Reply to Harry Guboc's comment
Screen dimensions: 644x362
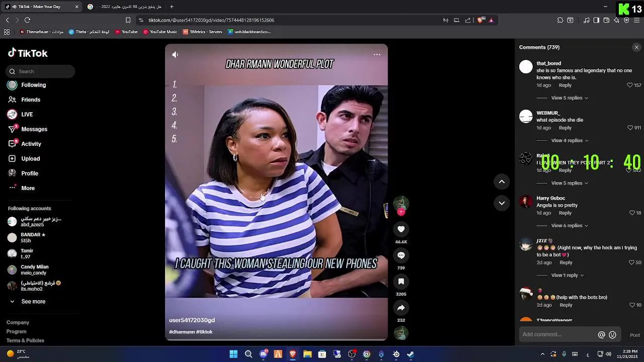tap(565, 213)
